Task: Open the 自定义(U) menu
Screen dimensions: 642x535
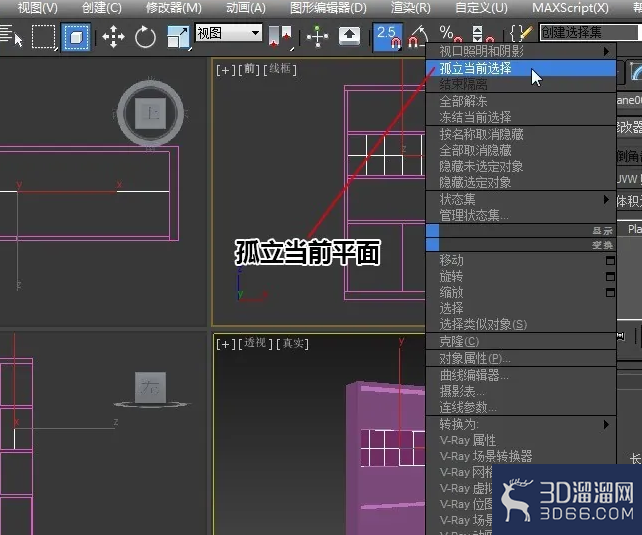Action: 481,7
